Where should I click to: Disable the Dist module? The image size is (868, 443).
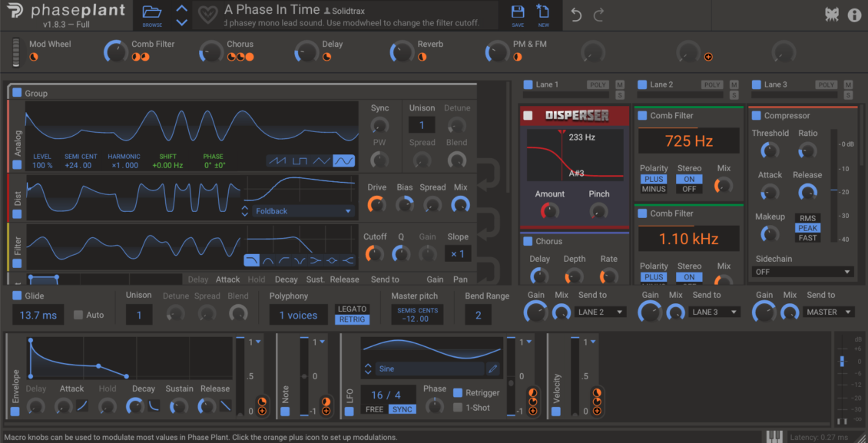(17, 213)
